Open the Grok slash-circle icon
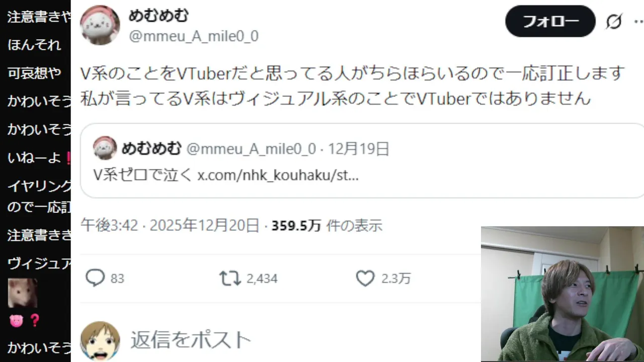This screenshot has height=362, width=644. click(x=614, y=22)
